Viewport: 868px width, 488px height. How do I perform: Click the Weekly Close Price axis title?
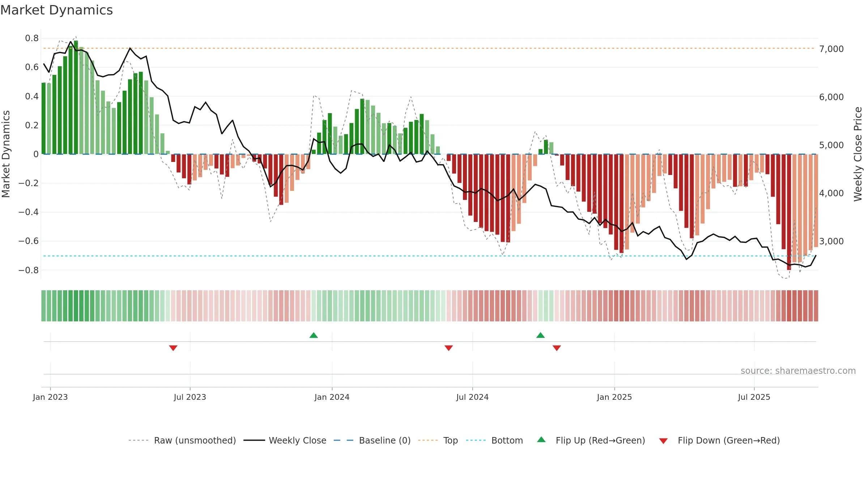coord(858,154)
